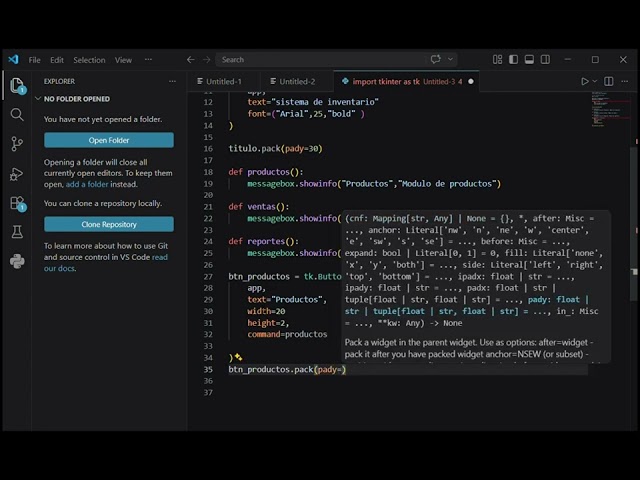Toggle the secondary side bar
The image size is (640, 480).
click(545, 60)
